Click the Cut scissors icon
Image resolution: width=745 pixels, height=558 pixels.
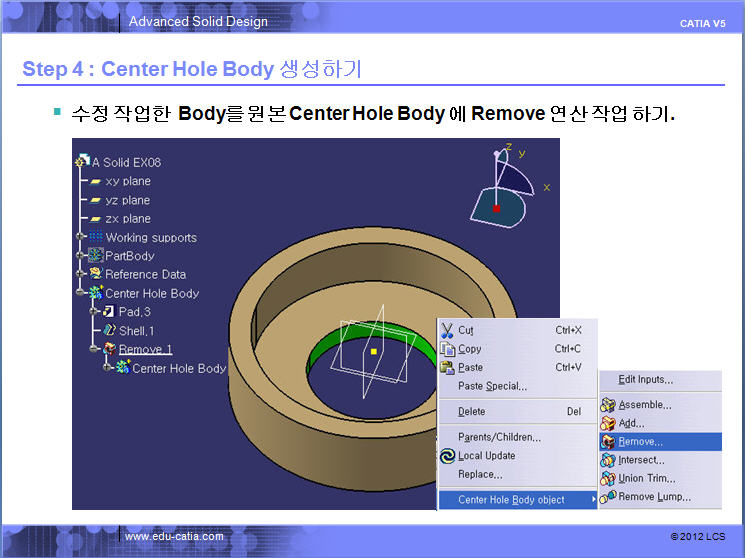click(447, 330)
